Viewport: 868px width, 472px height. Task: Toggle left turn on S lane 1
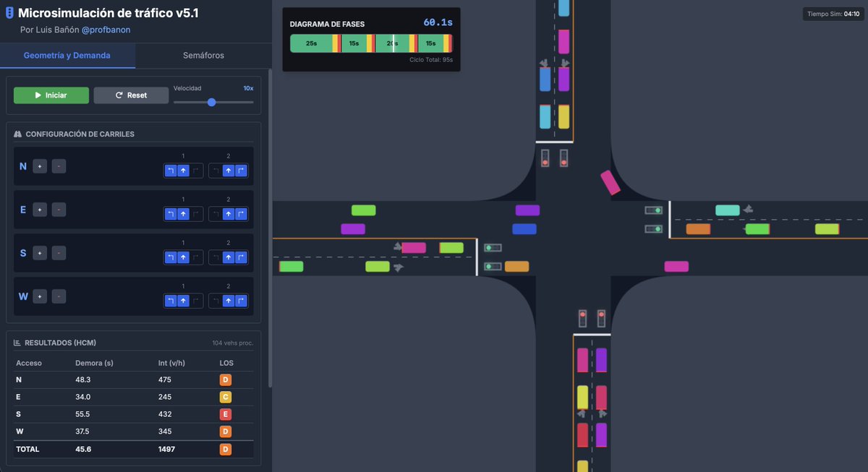[x=171, y=257]
